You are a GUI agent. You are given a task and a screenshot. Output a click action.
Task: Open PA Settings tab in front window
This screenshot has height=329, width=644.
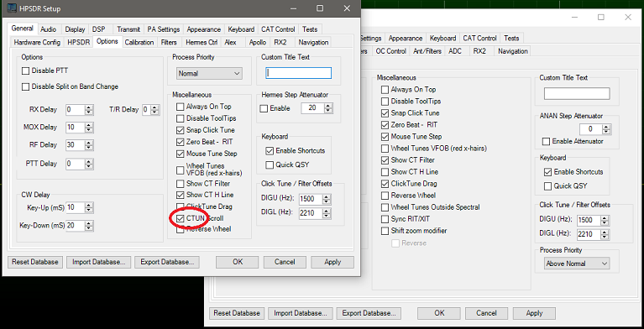(x=164, y=29)
